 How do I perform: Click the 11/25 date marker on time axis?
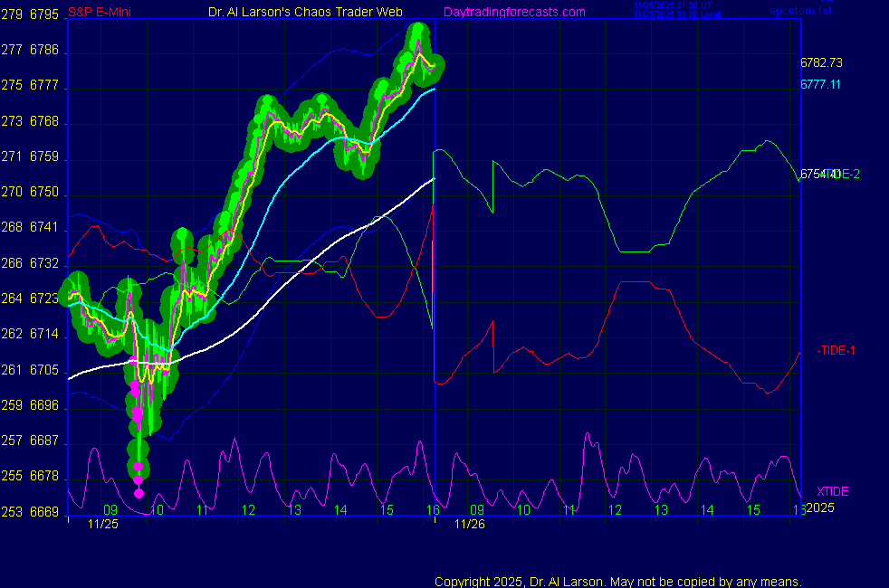point(102,524)
